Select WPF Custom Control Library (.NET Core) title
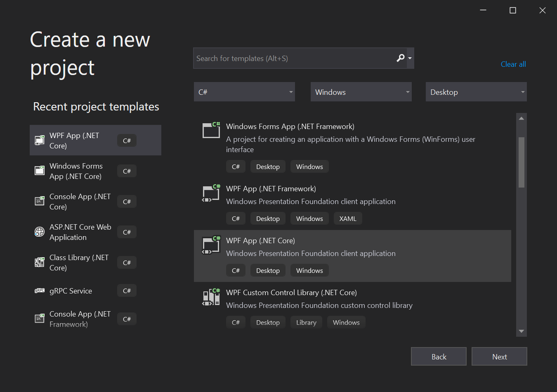The width and height of the screenshot is (557, 392). (x=291, y=293)
